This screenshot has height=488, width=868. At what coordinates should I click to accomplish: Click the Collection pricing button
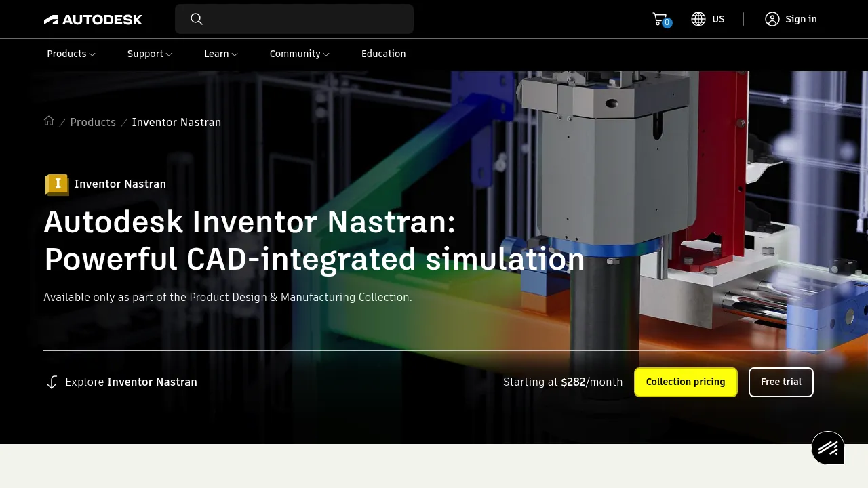[686, 382]
